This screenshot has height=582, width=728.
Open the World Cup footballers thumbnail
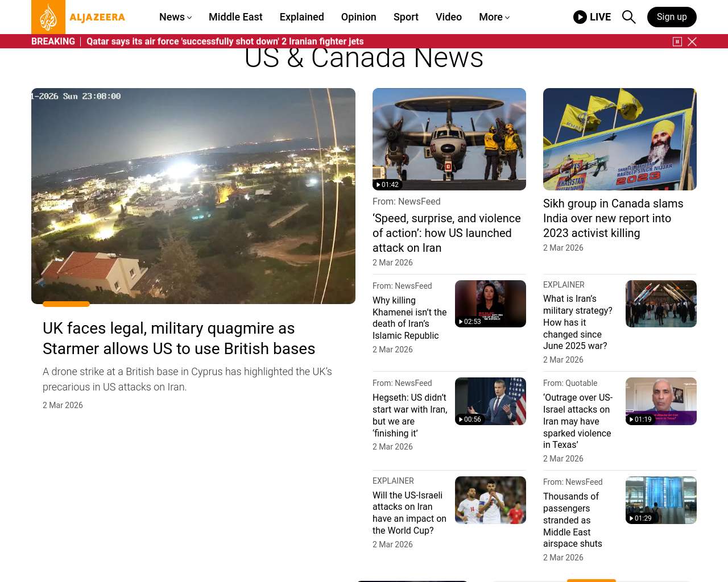490,500
